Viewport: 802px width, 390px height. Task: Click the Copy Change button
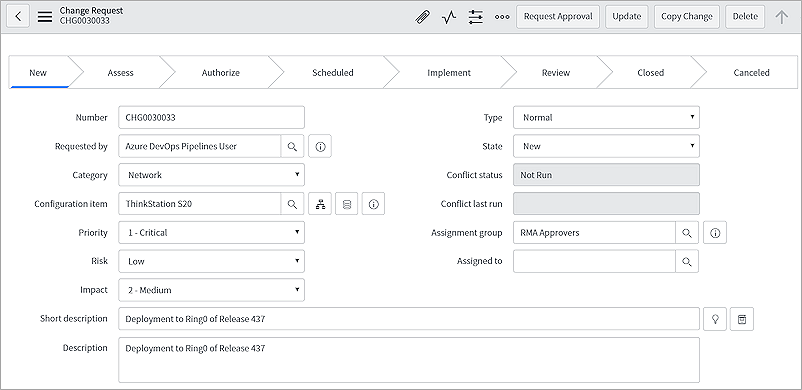[x=687, y=16]
